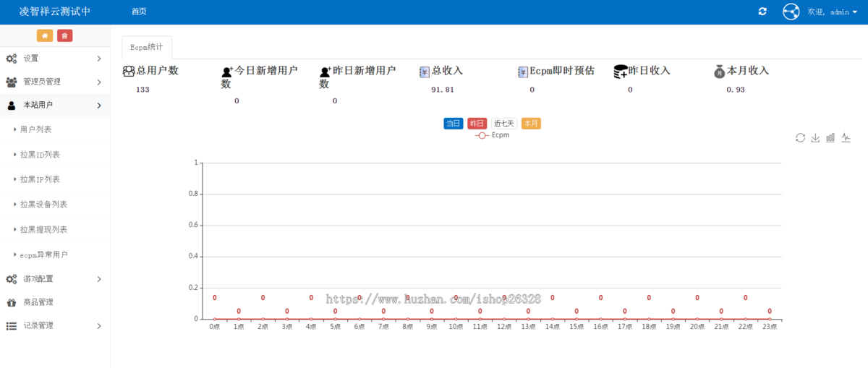
Task: Click the 游戏配置 gears icon
Action: (x=12, y=279)
